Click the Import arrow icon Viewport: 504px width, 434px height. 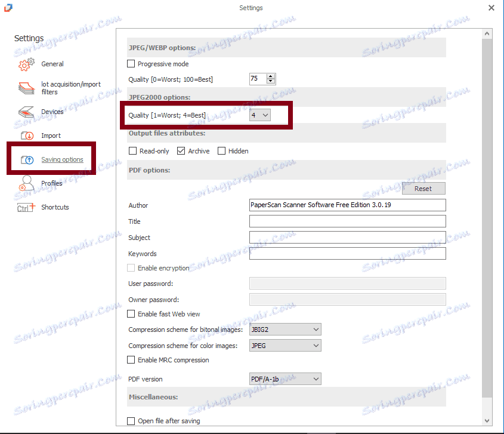pyautogui.click(x=27, y=136)
